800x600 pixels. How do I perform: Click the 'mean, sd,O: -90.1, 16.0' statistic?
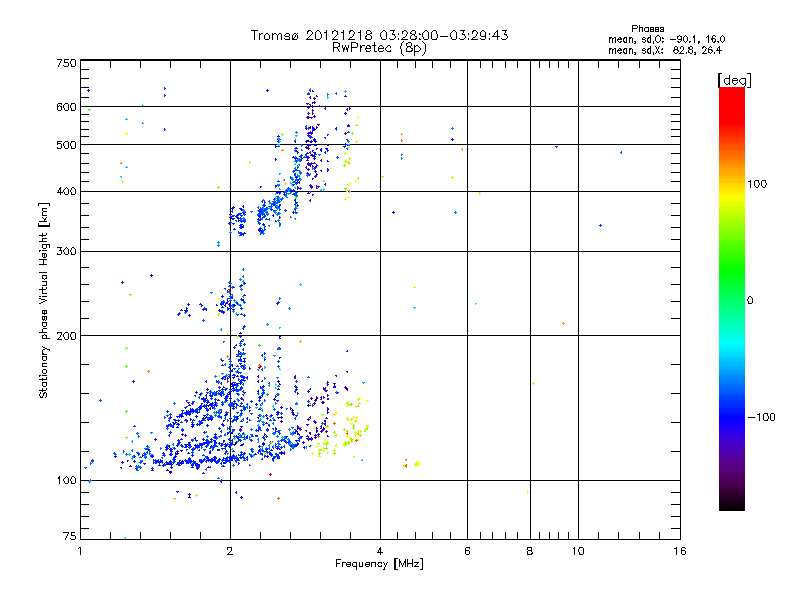666,39
